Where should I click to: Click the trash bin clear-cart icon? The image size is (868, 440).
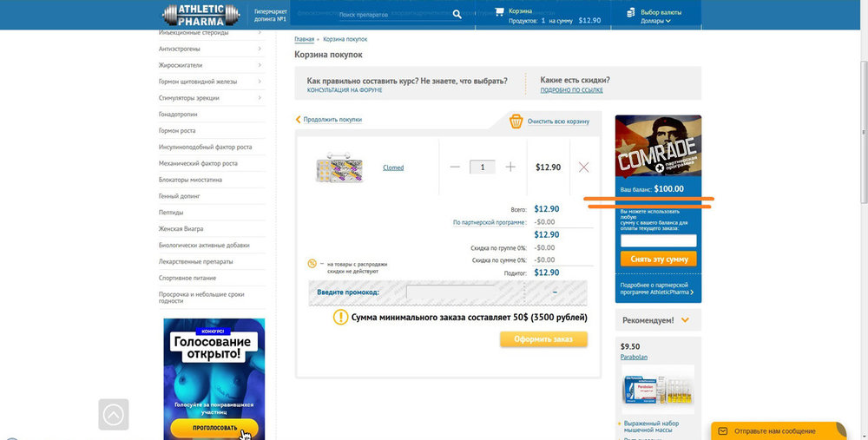pos(516,121)
